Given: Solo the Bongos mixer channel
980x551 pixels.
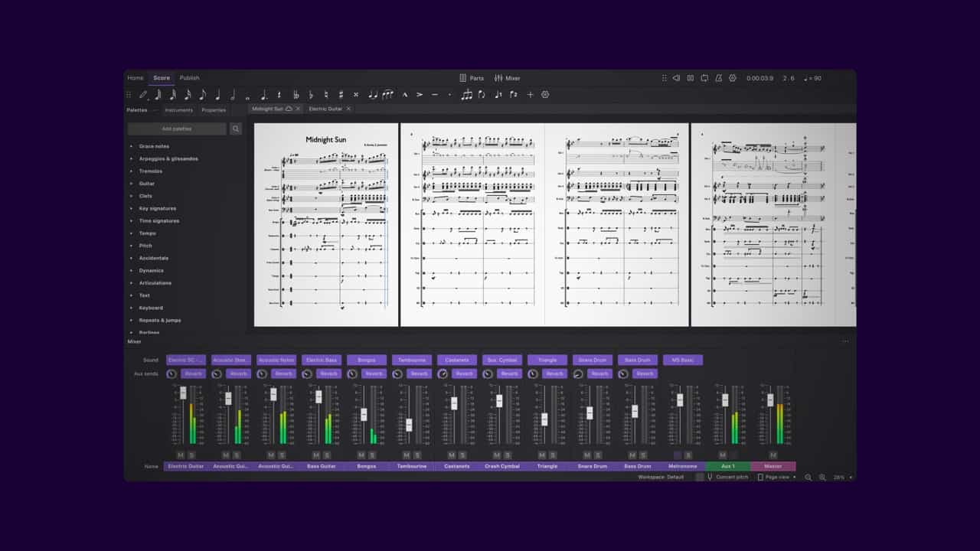Looking at the screenshot, I should point(371,455).
